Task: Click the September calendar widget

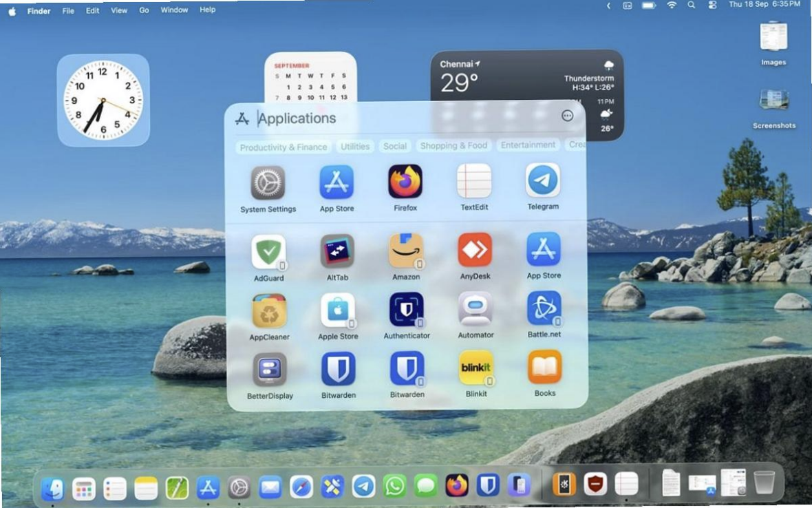Action: [x=310, y=76]
